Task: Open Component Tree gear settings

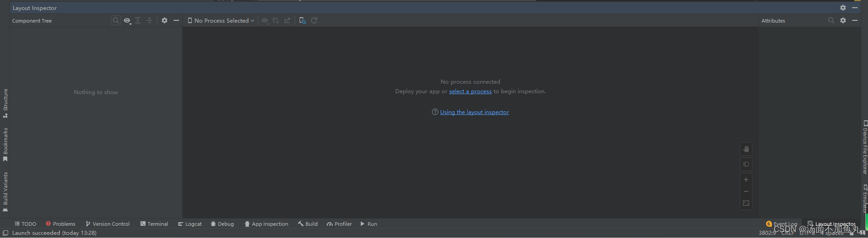Action: pyautogui.click(x=165, y=20)
